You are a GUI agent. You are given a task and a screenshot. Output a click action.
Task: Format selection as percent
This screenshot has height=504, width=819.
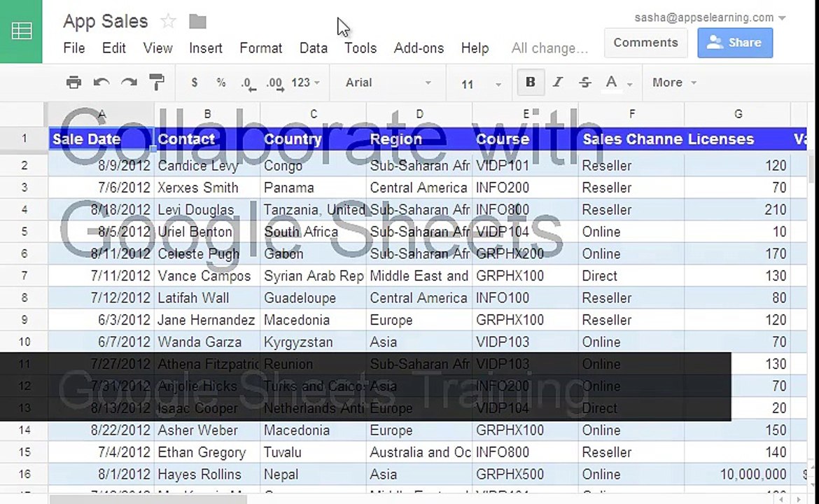tap(221, 83)
